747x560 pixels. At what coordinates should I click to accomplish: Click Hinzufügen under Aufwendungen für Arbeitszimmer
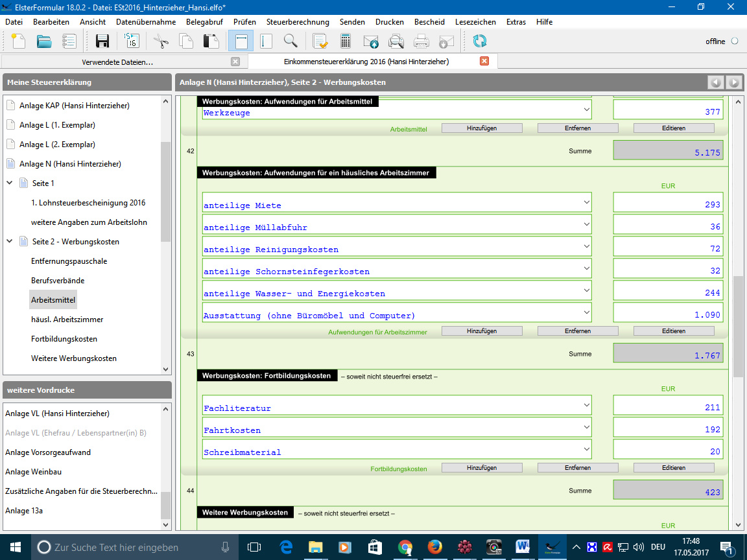pos(482,331)
